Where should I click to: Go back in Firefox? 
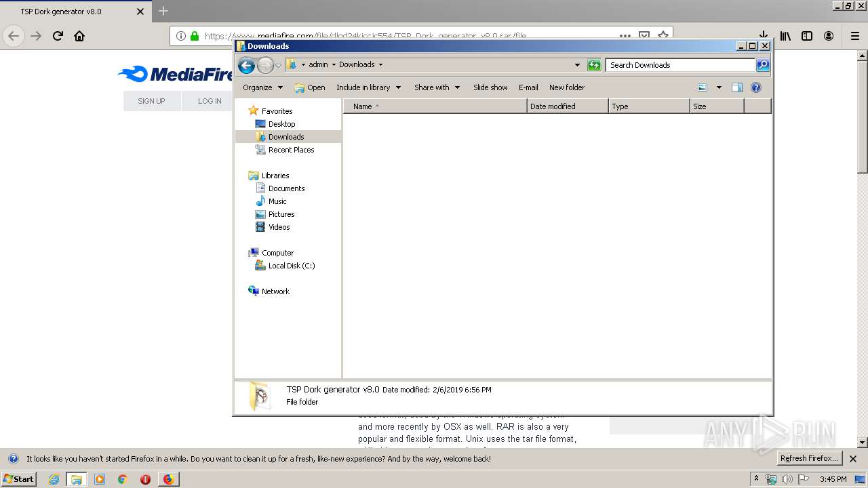pos(14,36)
